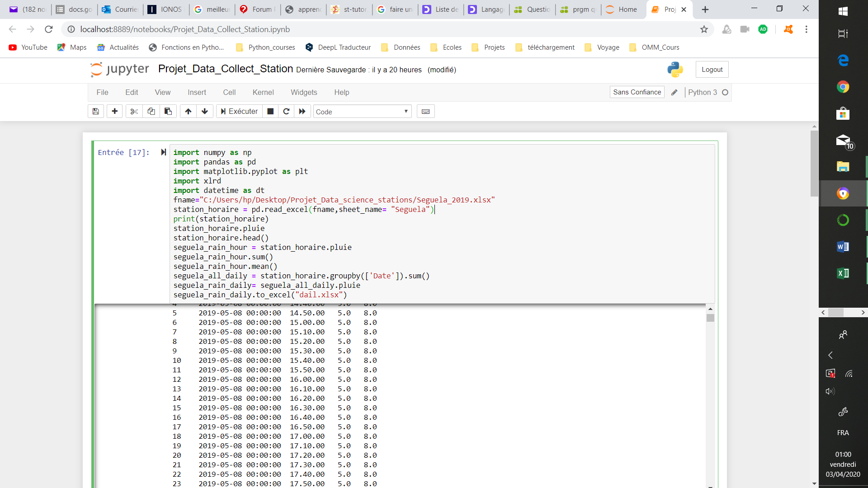Copy the selected cell
The height and width of the screenshot is (488, 868).
(151, 111)
